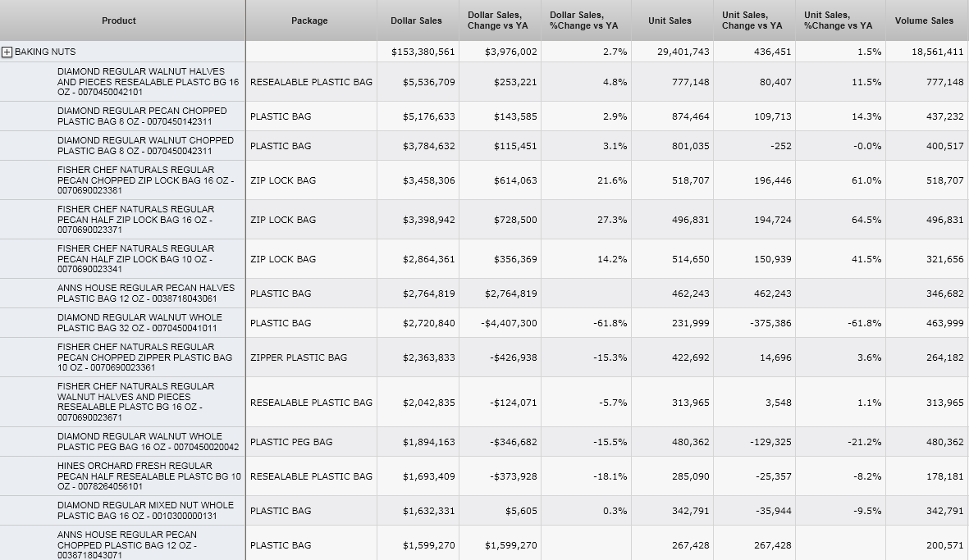Click Unit Sales, %Change vs YA header
This screenshot has height=560, width=969.
(838, 20)
